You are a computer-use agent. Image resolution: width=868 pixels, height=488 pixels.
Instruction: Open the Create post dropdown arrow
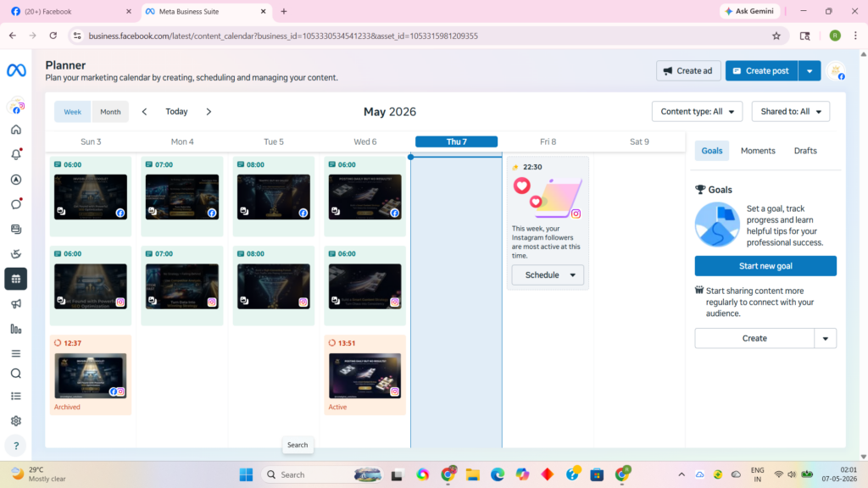810,71
